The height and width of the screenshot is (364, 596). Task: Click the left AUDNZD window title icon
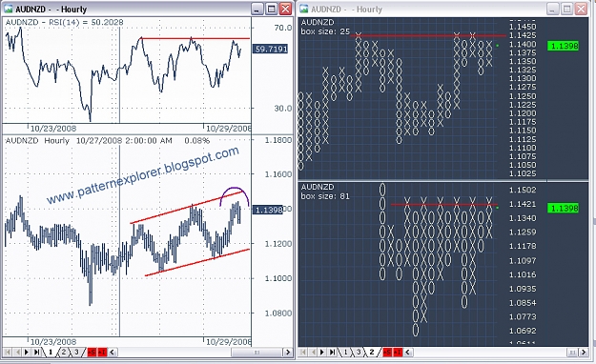(8, 9)
